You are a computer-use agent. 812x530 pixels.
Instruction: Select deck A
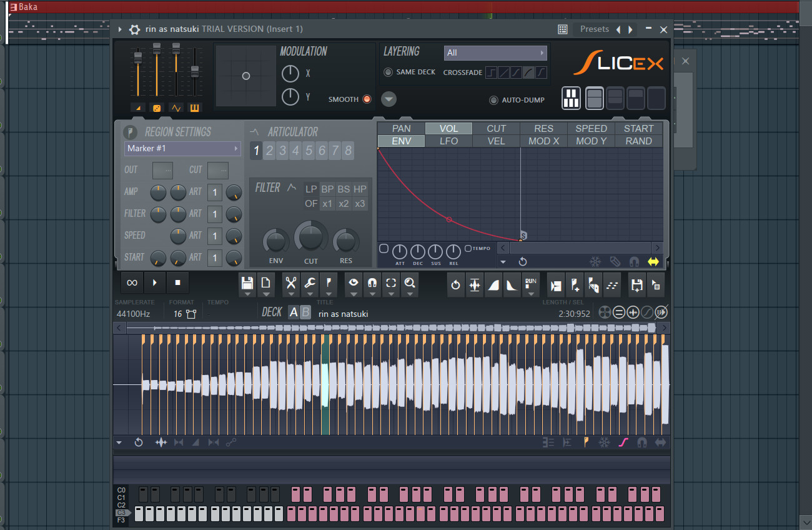[294, 312]
